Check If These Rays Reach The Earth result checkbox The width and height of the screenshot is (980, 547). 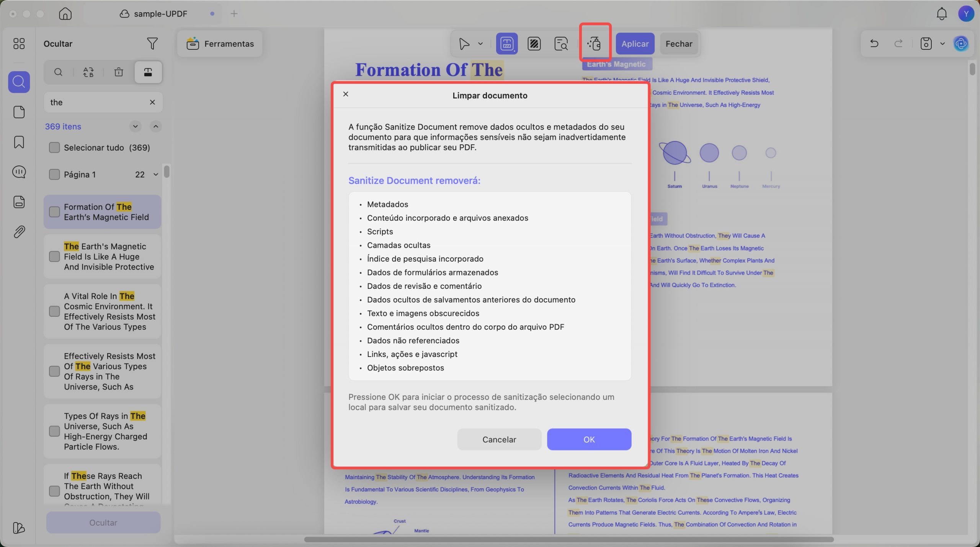(x=54, y=491)
